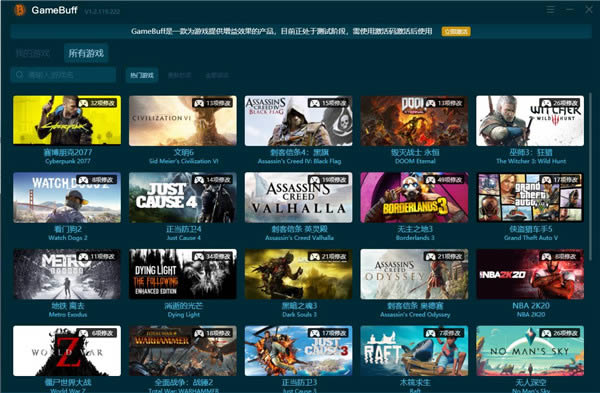Click the title 'Cyberpunk 2077'

[68, 161]
